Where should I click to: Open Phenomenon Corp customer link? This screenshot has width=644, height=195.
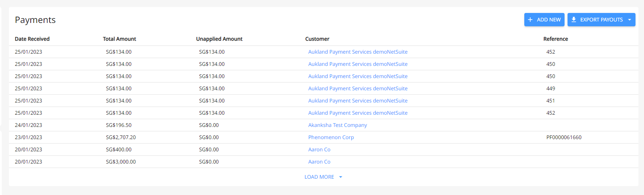click(x=331, y=137)
